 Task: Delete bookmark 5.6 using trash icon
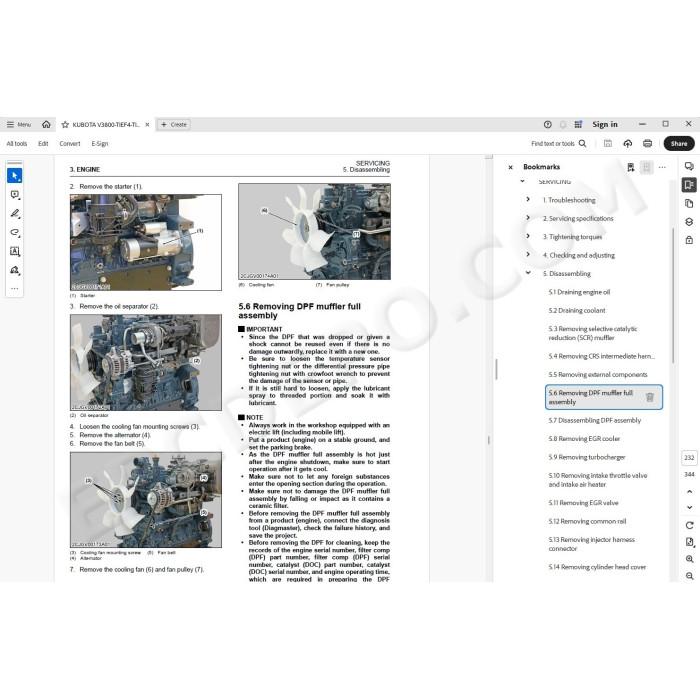click(650, 397)
